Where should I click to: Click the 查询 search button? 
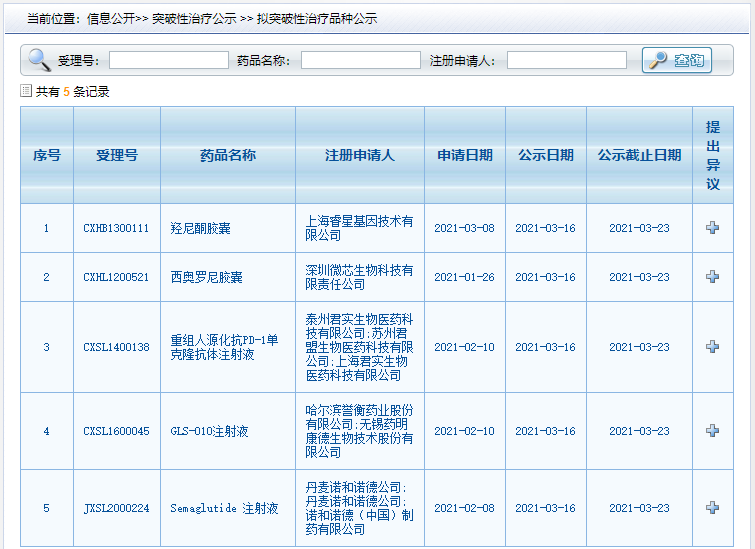click(x=677, y=60)
